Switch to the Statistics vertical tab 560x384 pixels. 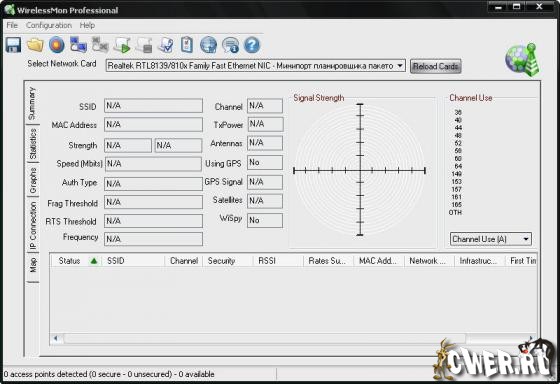click(x=33, y=144)
